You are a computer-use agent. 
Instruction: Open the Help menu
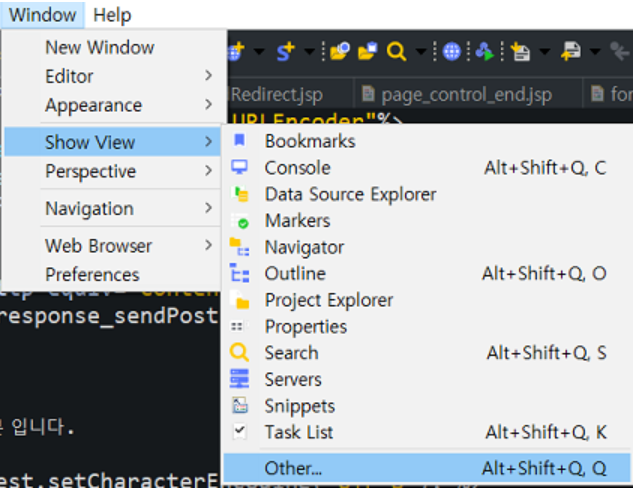coord(112,15)
